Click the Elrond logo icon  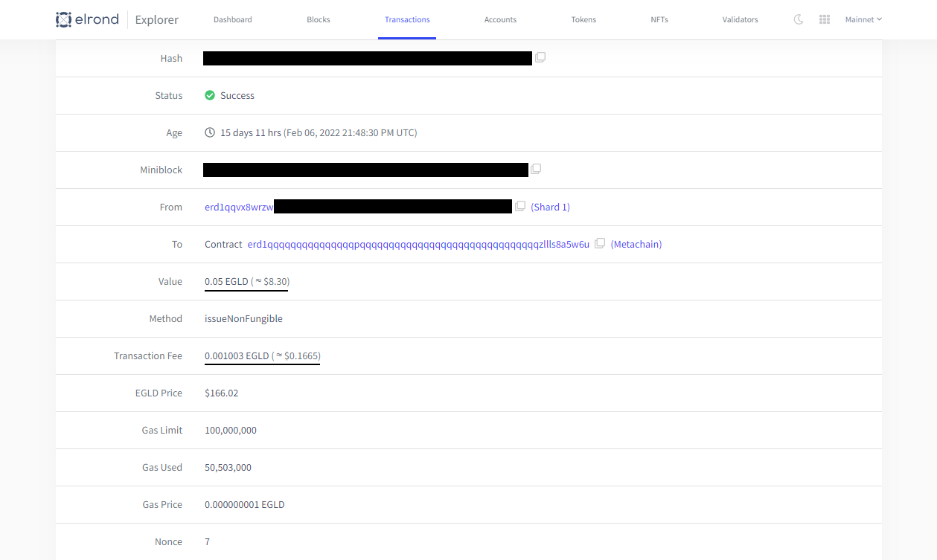pos(64,19)
